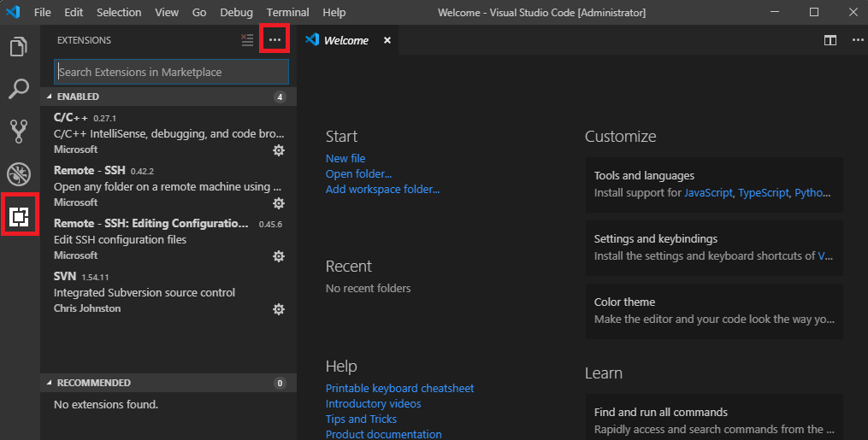Open the Search view in activity bar
Image resolution: width=868 pixels, height=440 pixels.
tap(19, 89)
